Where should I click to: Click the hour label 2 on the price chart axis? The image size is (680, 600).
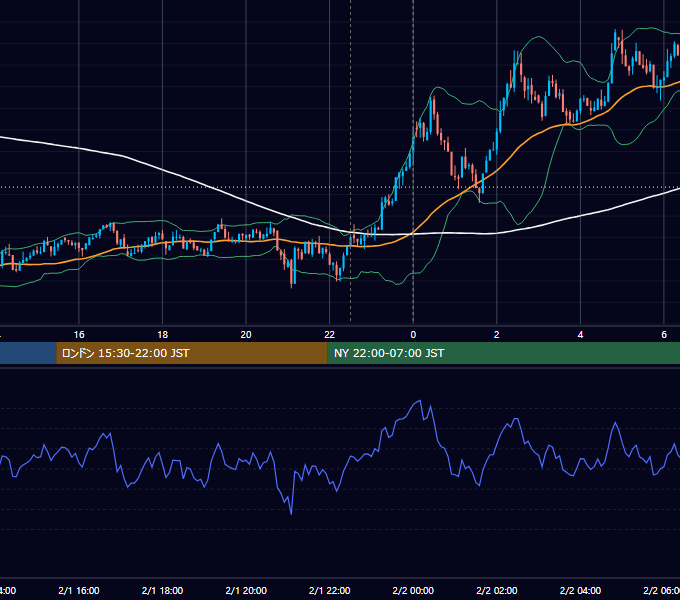[x=497, y=334]
